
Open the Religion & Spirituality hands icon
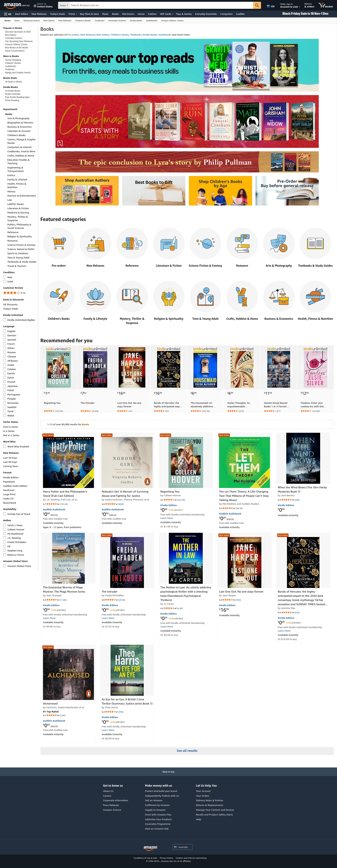pyautogui.click(x=169, y=297)
